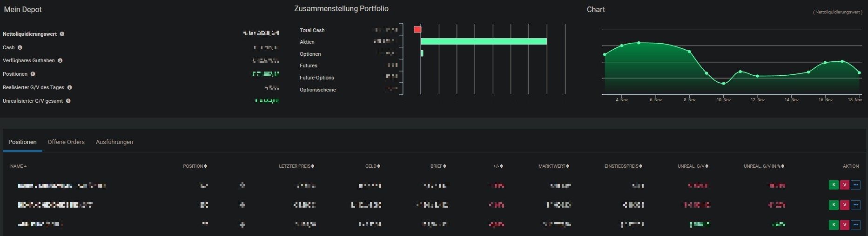The width and height of the screenshot is (868, 236).
Task: Click the small green Optionen bar
Action: 422,53
